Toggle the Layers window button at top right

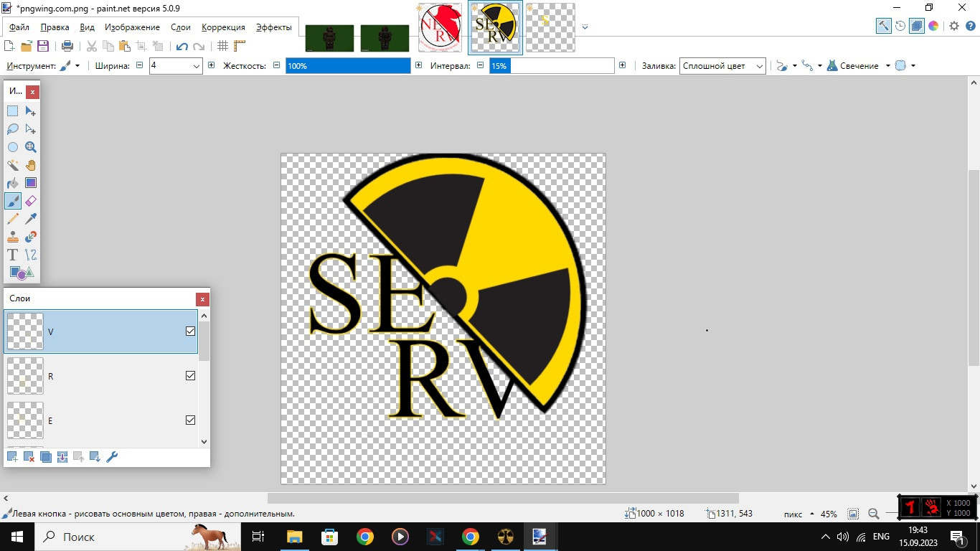tap(917, 26)
